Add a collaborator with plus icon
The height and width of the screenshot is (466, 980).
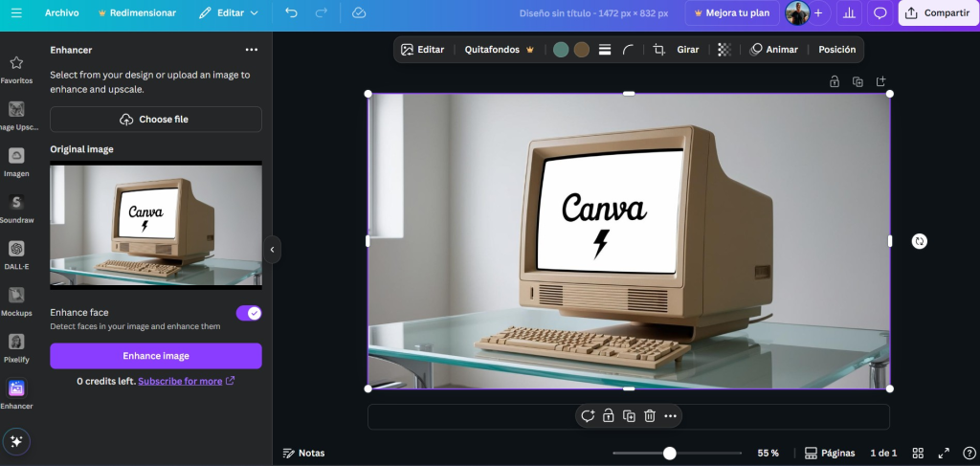tap(818, 13)
